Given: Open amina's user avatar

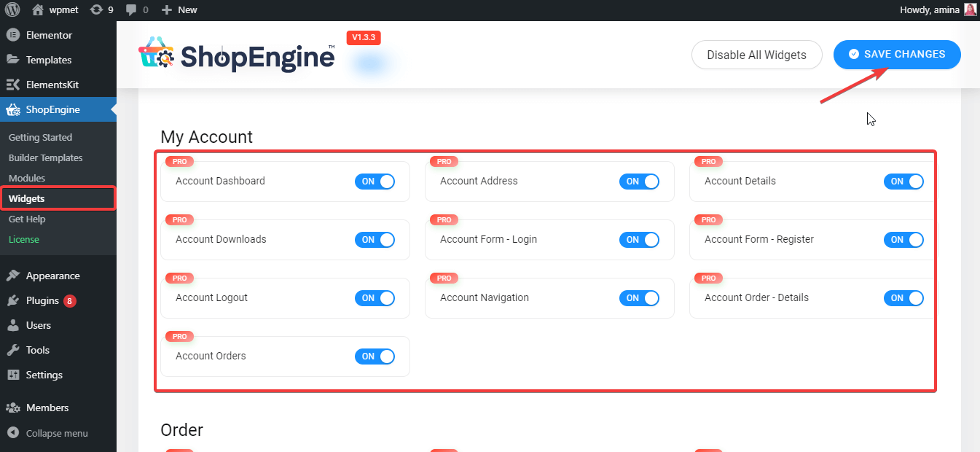Looking at the screenshot, I should (970, 9).
